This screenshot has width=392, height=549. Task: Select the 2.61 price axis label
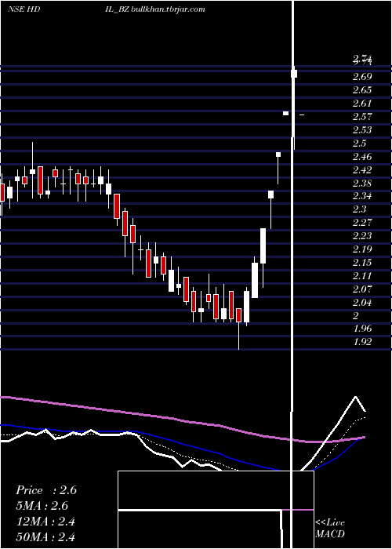click(362, 104)
